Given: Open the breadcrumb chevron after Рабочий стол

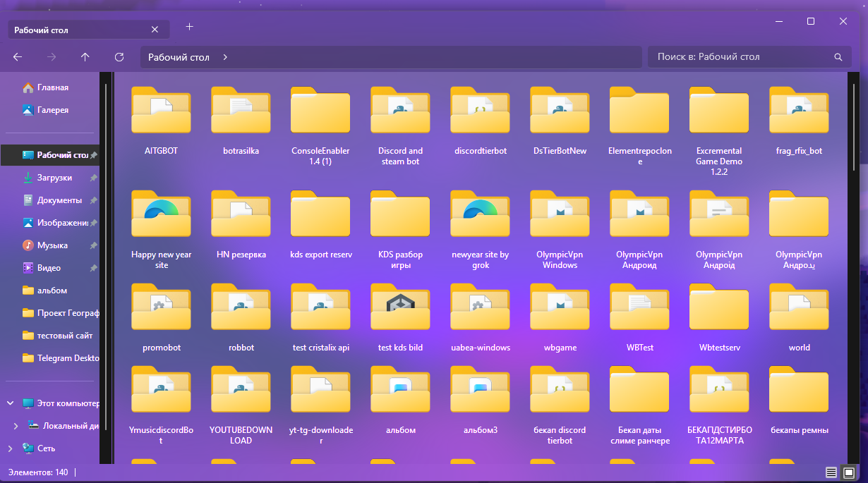Looking at the screenshot, I should pos(225,57).
